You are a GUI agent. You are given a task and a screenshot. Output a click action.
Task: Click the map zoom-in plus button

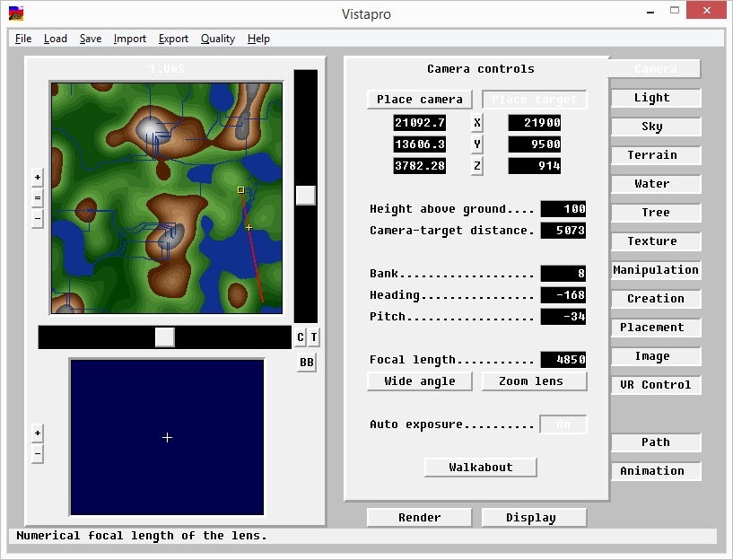click(x=38, y=177)
